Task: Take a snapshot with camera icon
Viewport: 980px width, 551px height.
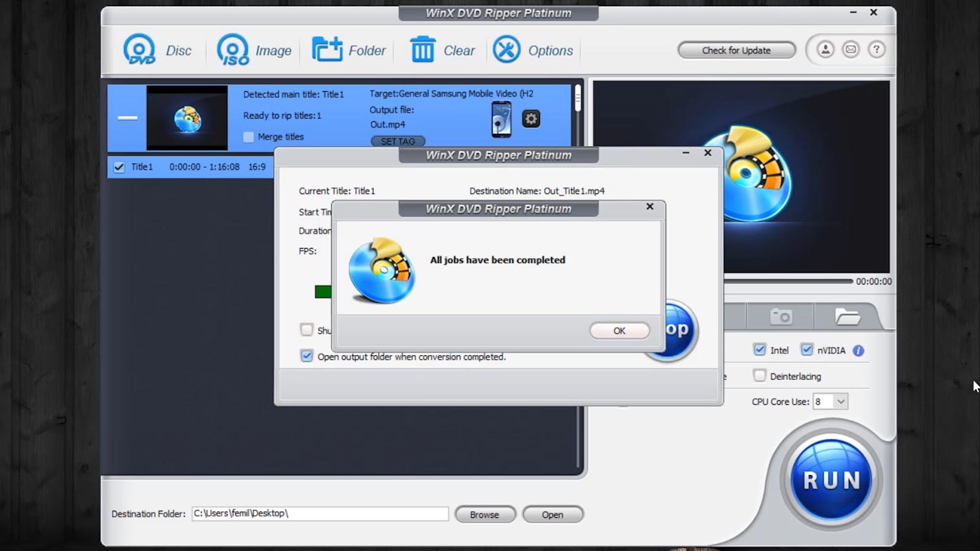Action: pyautogui.click(x=781, y=317)
